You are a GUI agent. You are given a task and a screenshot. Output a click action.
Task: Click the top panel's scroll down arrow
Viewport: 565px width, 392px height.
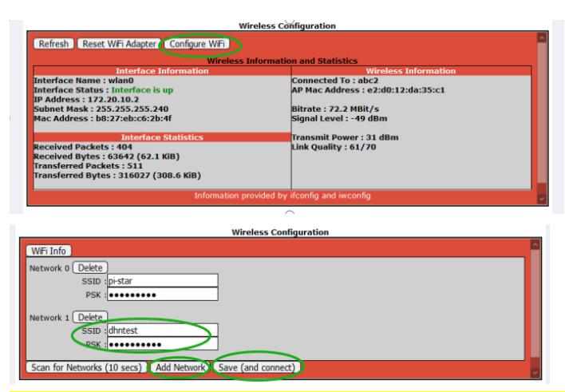point(543,198)
